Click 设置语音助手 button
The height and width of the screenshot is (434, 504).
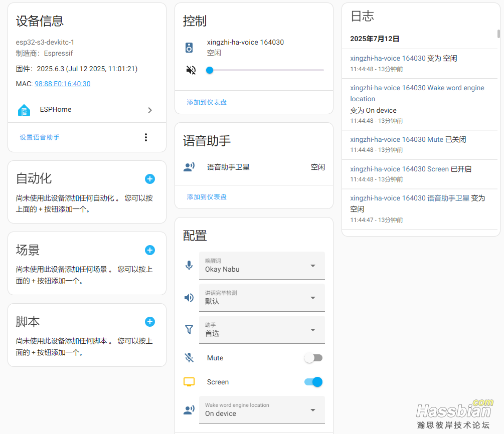coord(40,137)
